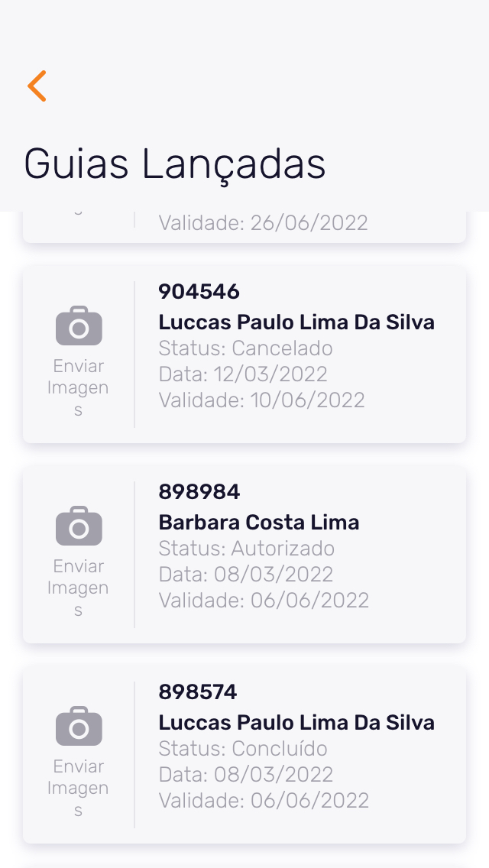
Task: Open guide number 904546
Action: tap(199, 291)
